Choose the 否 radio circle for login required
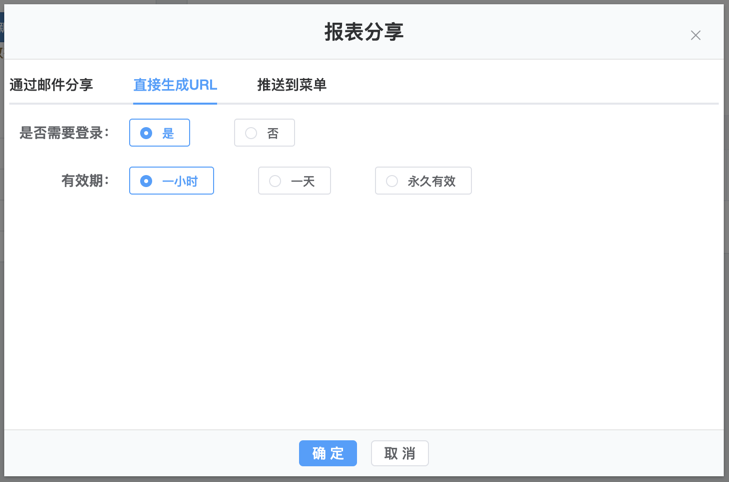Screen dimensions: 729x482 251,133
